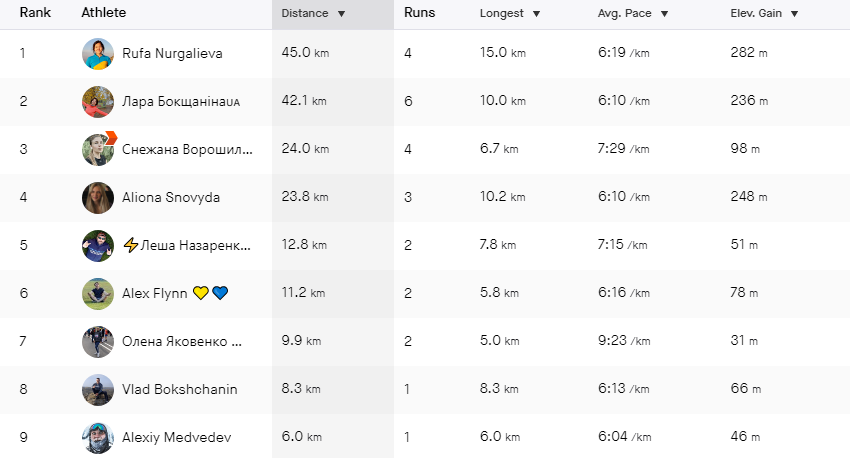Open Alexiy Medvedev's avatar
Image resolution: width=852 pixels, height=458 pixels.
pos(98,437)
